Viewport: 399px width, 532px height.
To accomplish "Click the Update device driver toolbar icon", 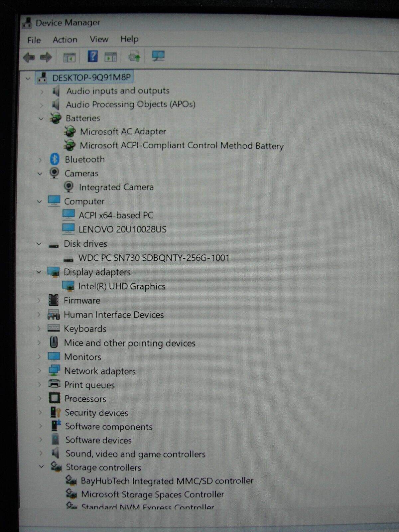I will pos(134,57).
